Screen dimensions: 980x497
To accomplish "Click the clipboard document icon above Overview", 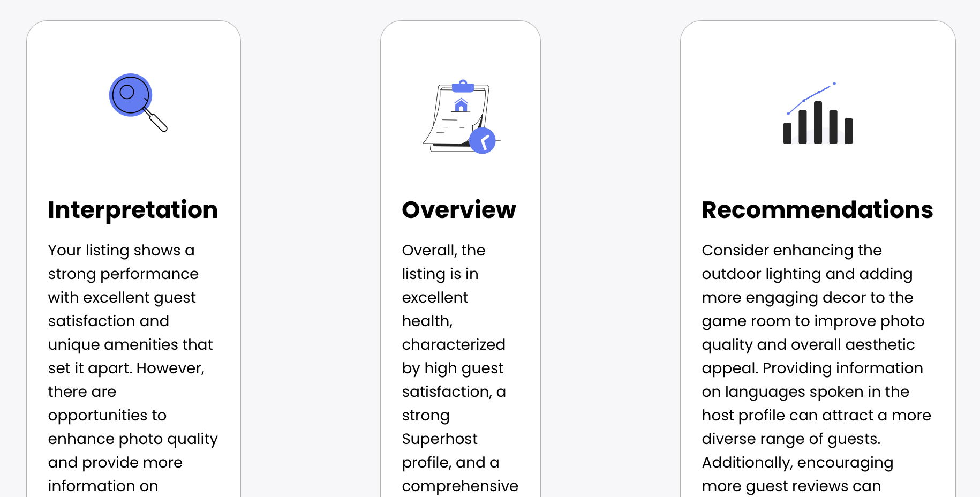I will (x=461, y=117).
